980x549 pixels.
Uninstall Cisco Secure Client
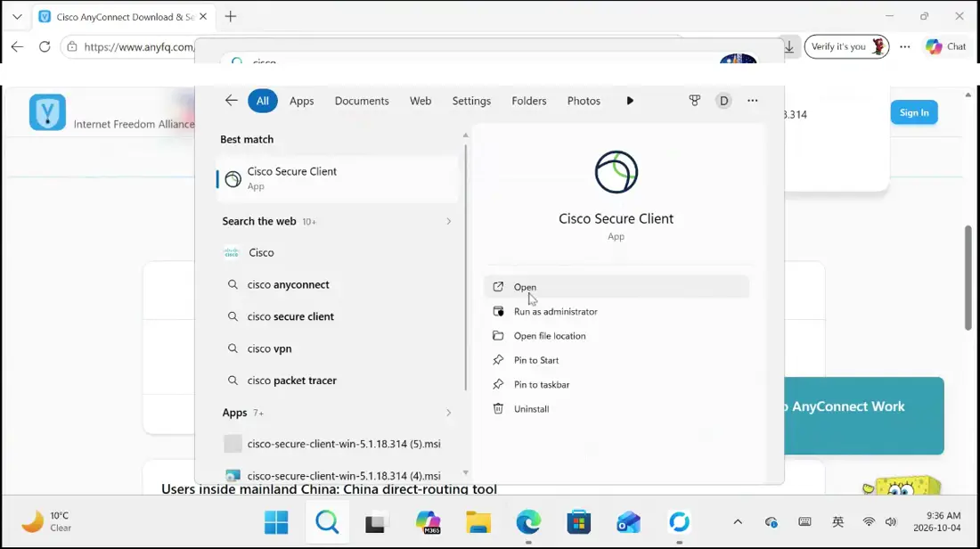(x=617, y=409)
